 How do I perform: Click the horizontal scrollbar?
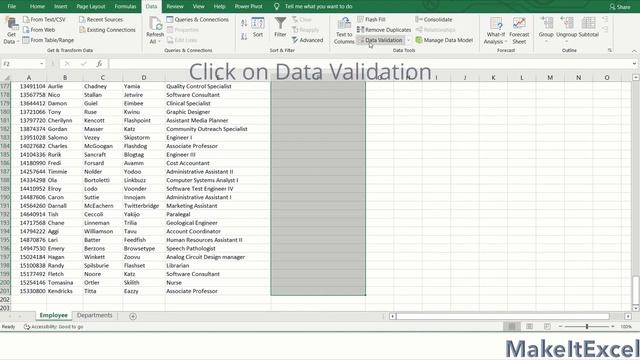[502, 316]
